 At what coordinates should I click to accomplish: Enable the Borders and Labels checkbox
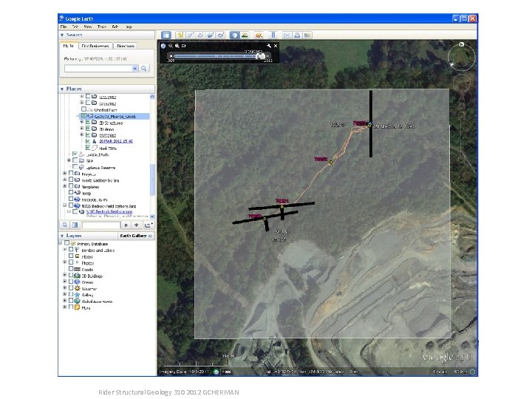(x=71, y=250)
